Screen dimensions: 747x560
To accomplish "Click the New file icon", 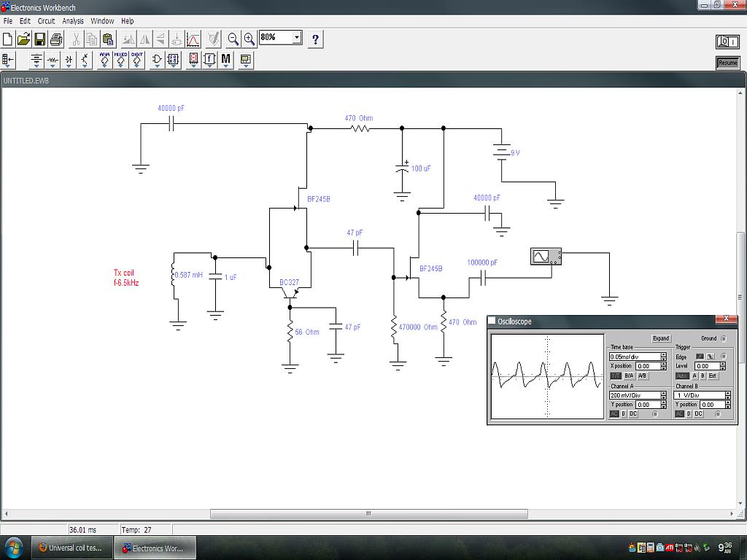I will [7, 39].
